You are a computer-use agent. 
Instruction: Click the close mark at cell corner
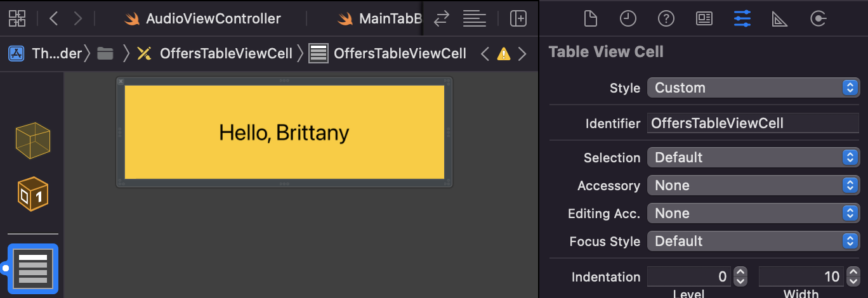[x=121, y=81]
